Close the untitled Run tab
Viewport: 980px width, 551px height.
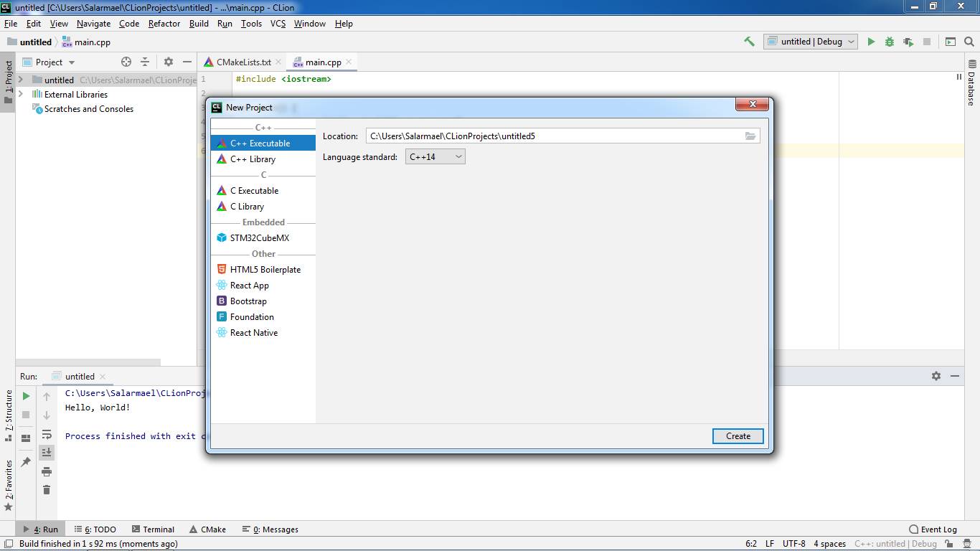point(103,376)
